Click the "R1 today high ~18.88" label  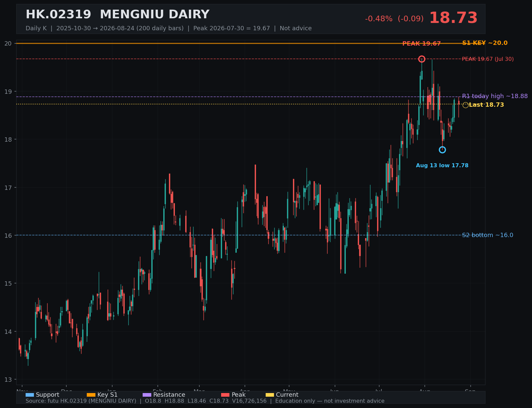[x=495, y=96]
